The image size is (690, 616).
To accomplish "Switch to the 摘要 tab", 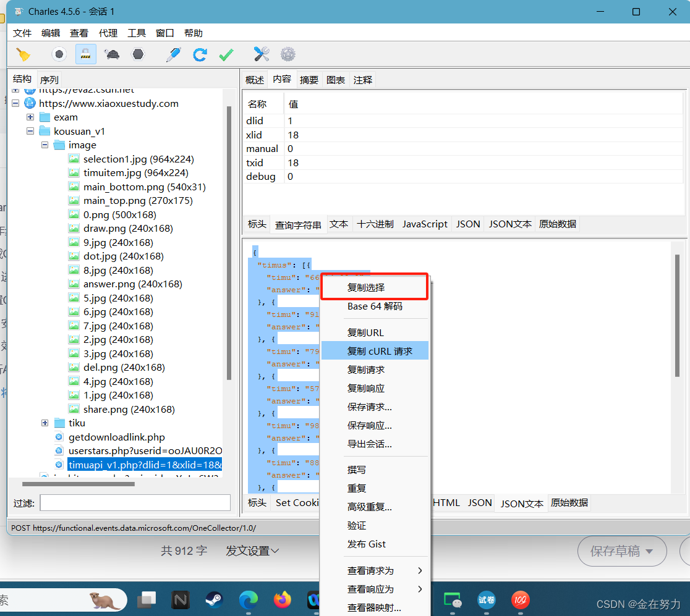I will tap(309, 80).
